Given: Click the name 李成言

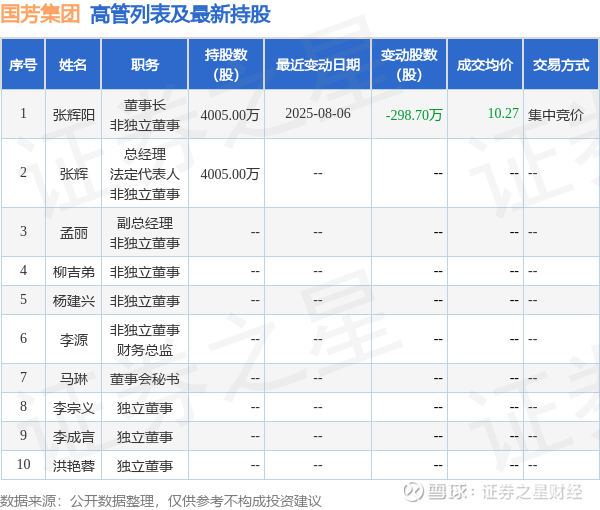Looking at the screenshot, I should point(73,437).
